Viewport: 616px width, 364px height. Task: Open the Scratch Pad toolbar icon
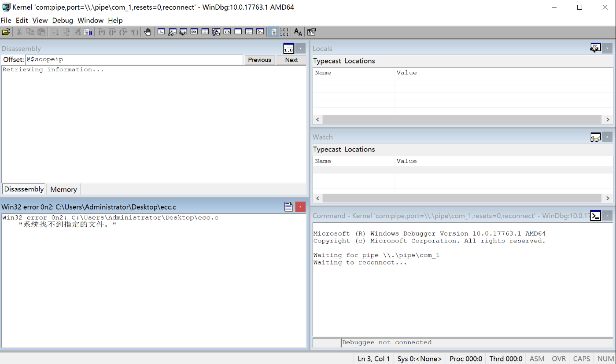pyautogui.click(x=238, y=32)
